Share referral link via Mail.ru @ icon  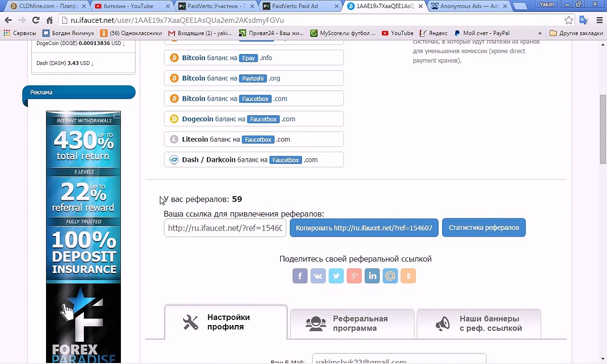[x=390, y=276]
